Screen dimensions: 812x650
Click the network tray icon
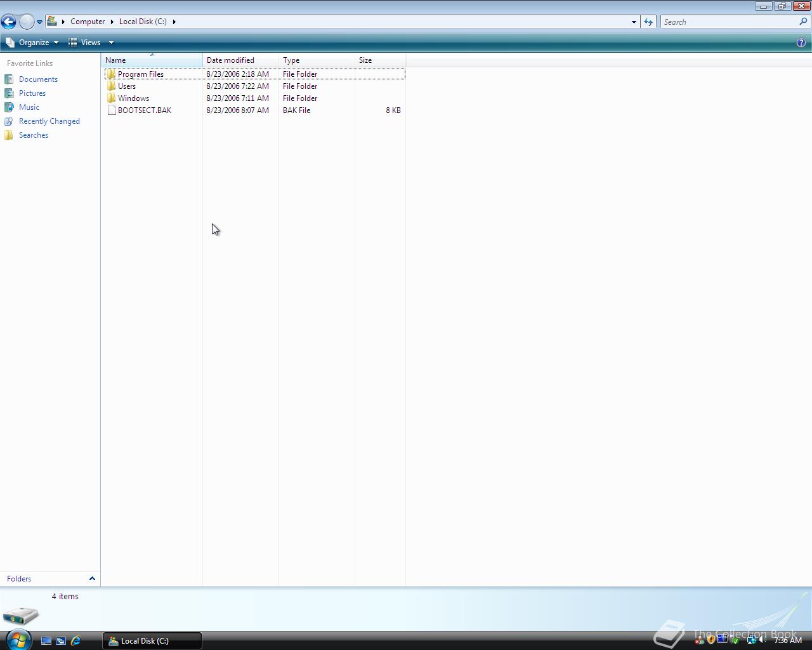(751, 640)
